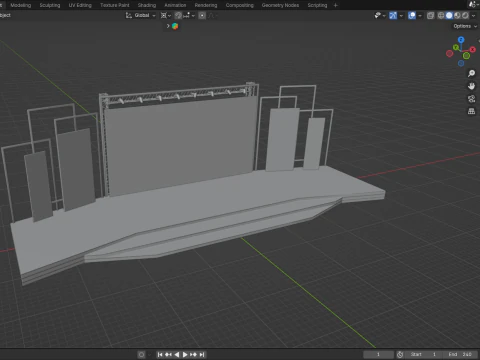The height and width of the screenshot is (360, 480).
Task: Switch between perspective and orthographic grid icon
Action: pos(471,111)
